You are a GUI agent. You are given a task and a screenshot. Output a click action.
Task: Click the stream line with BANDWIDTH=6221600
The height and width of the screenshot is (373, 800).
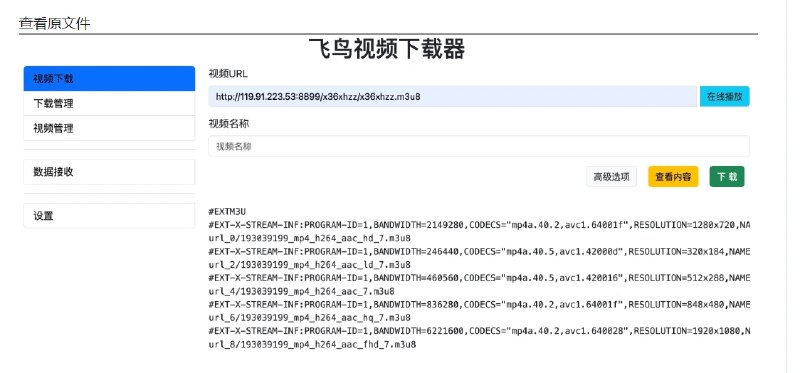pos(479,331)
